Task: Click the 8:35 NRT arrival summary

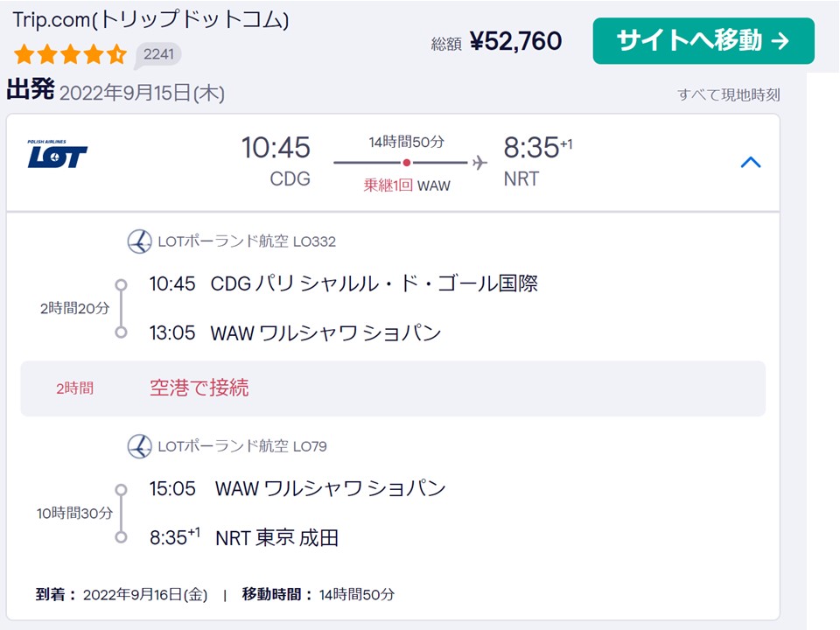Action: 535,161
